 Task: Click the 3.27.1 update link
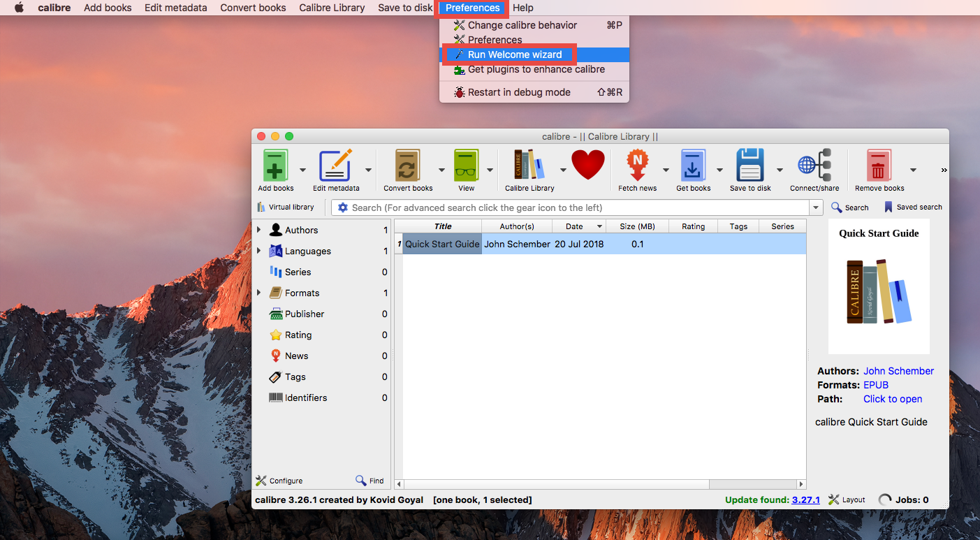pyautogui.click(x=805, y=499)
